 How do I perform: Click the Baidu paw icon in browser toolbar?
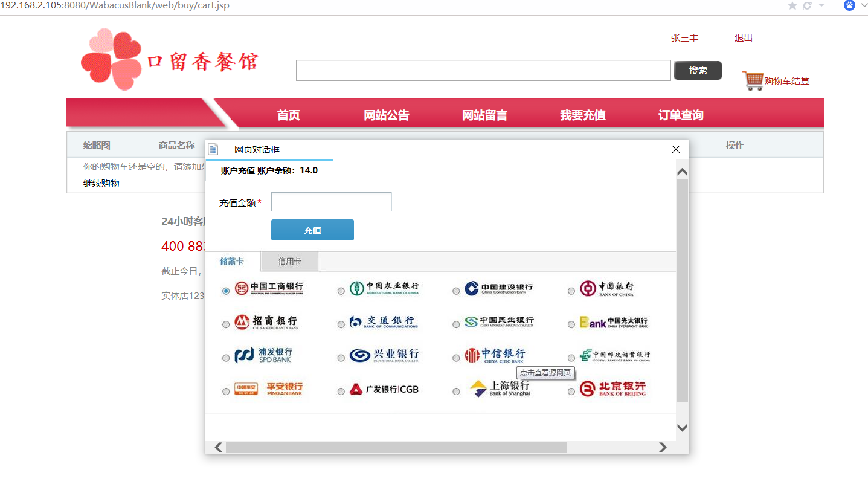[x=850, y=5]
